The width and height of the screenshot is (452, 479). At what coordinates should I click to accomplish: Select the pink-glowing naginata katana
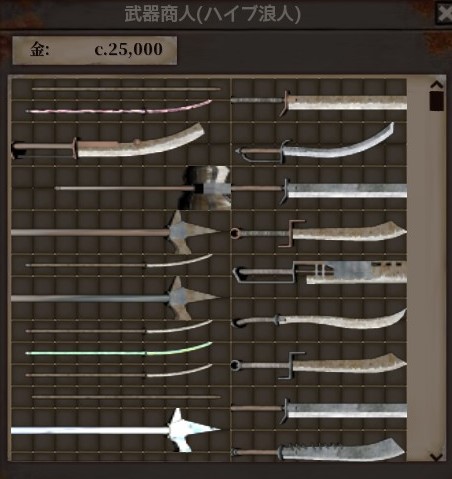pos(119,107)
